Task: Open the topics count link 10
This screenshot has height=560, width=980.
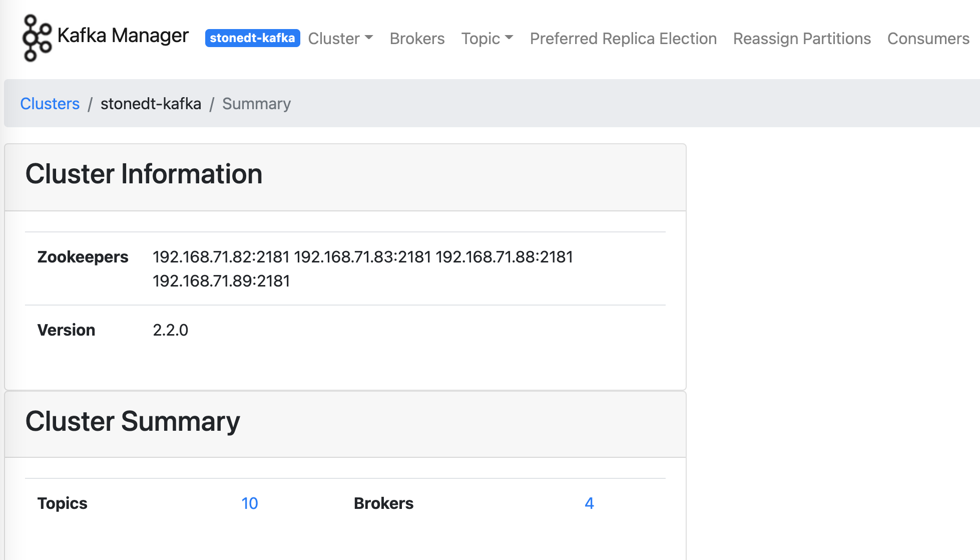Action: tap(249, 503)
